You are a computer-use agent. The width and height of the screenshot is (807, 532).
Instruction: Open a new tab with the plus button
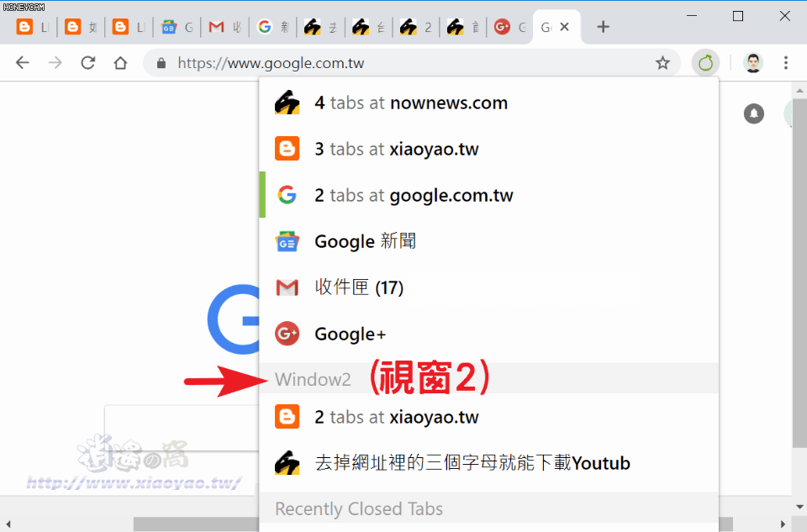[604, 27]
